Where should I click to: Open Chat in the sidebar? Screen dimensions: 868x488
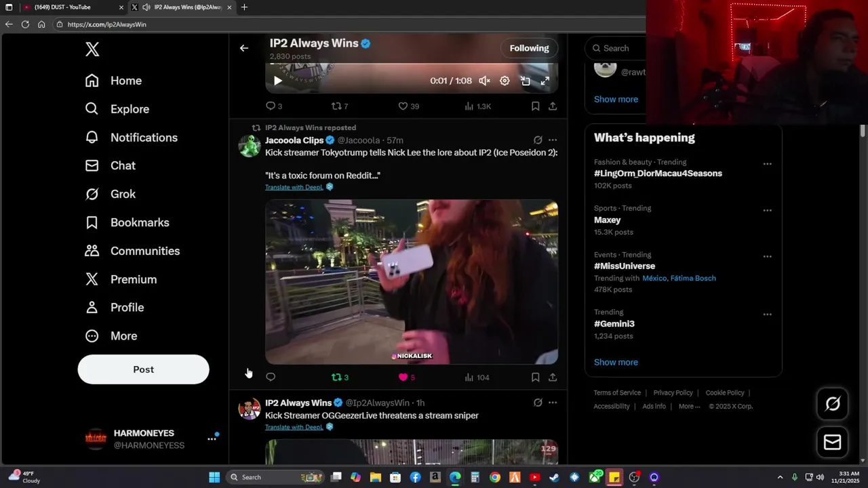[x=110, y=165]
